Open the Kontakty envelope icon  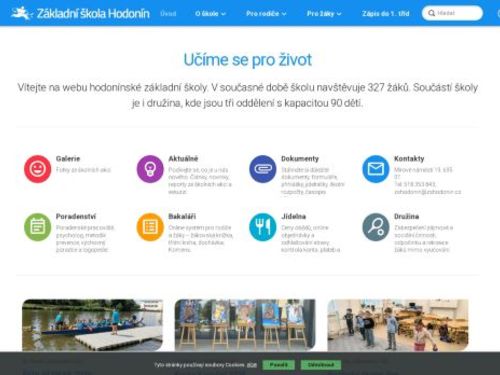point(376,169)
